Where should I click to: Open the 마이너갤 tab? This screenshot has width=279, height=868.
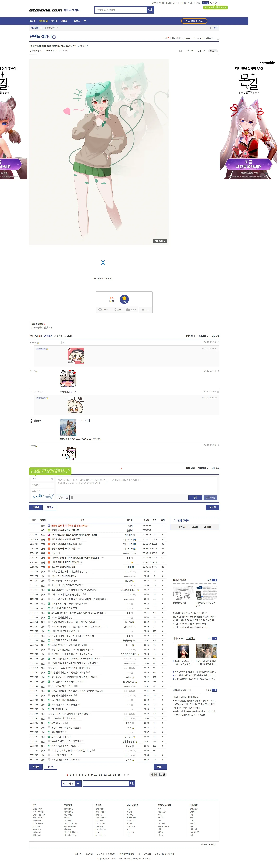point(43,21)
